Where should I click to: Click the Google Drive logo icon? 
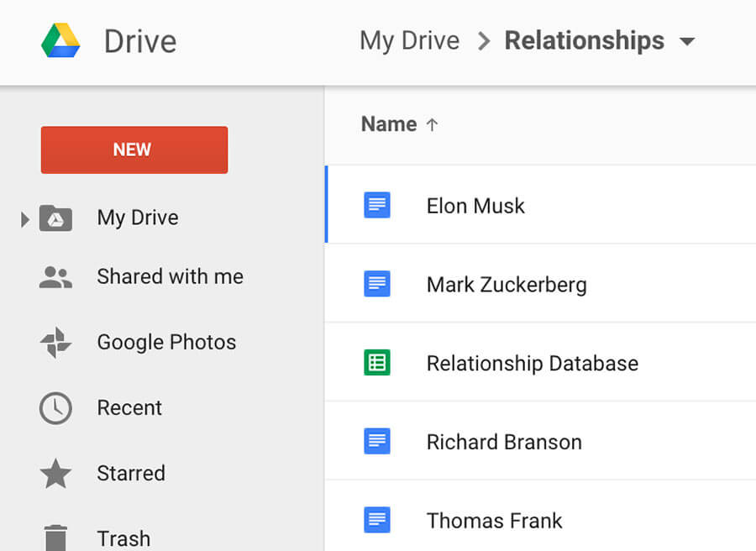pyautogui.click(x=60, y=40)
